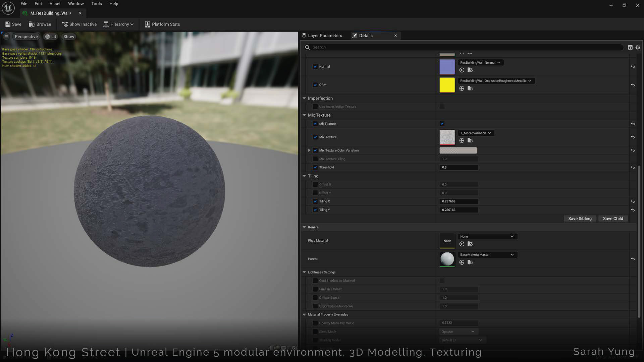This screenshot has width=644, height=362.
Task: Open the Lit view mode menu
Action: point(51,37)
